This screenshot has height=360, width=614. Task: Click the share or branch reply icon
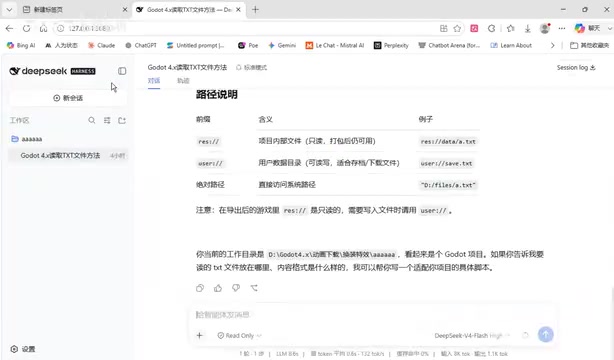coord(254,288)
